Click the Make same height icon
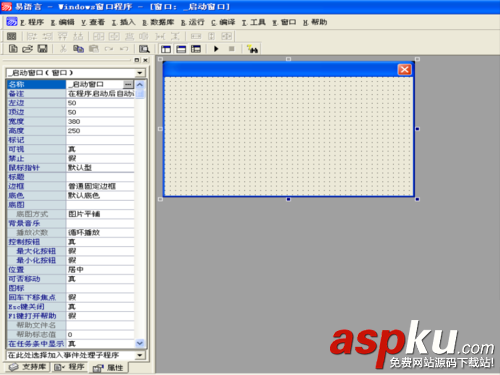Screen dimensions: 500x375 click(211, 36)
